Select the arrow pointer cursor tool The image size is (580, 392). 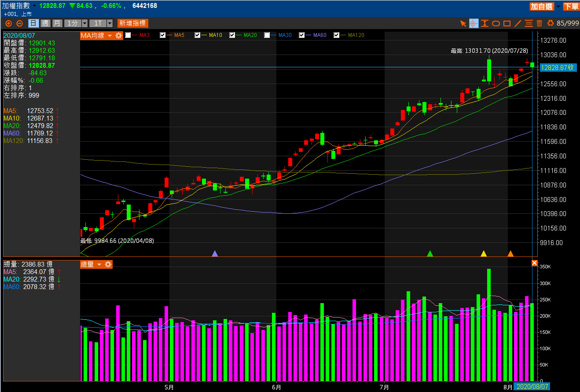coord(463,23)
